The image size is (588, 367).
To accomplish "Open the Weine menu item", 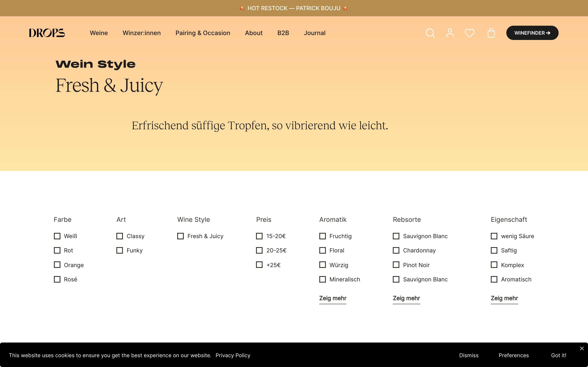I will 99,33.
